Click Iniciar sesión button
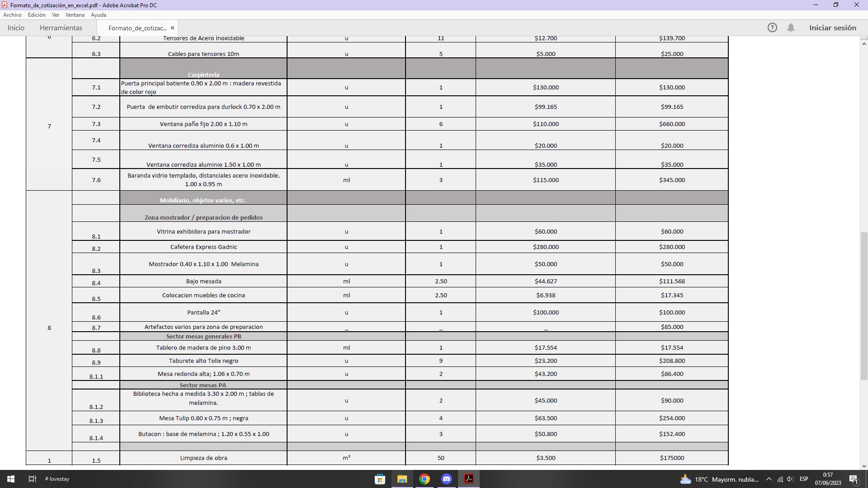Image resolution: width=868 pixels, height=488 pixels. click(x=832, y=28)
